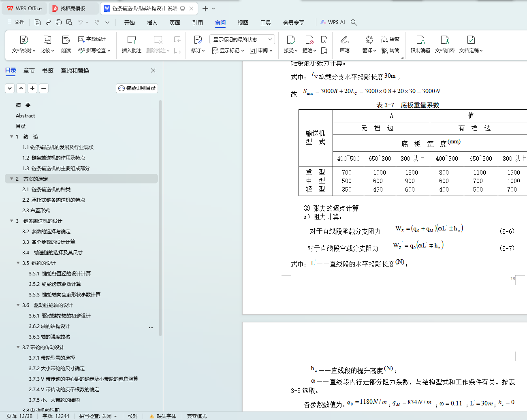
Task: Go to previous revision icon beside 拒绝
Action: click(x=324, y=39)
